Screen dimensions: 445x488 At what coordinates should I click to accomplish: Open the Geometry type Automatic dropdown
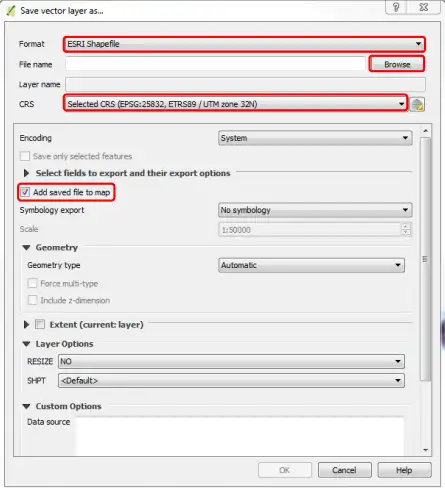click(x=311, y=265)
